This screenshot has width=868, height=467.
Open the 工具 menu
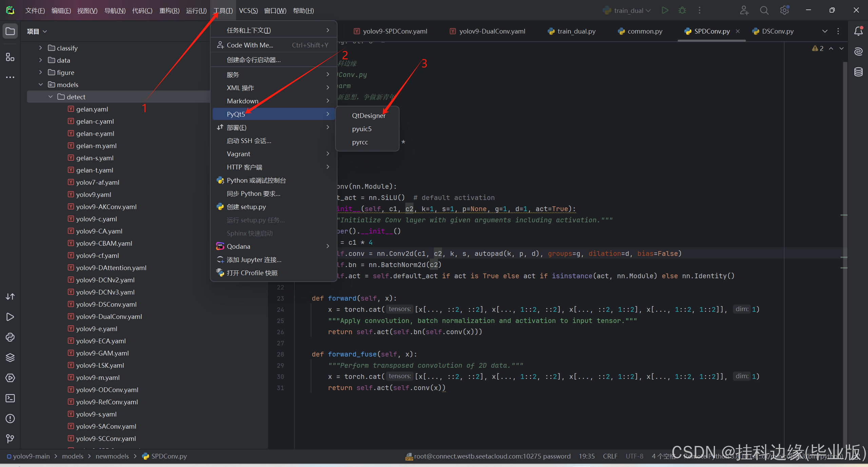[223, 11]
